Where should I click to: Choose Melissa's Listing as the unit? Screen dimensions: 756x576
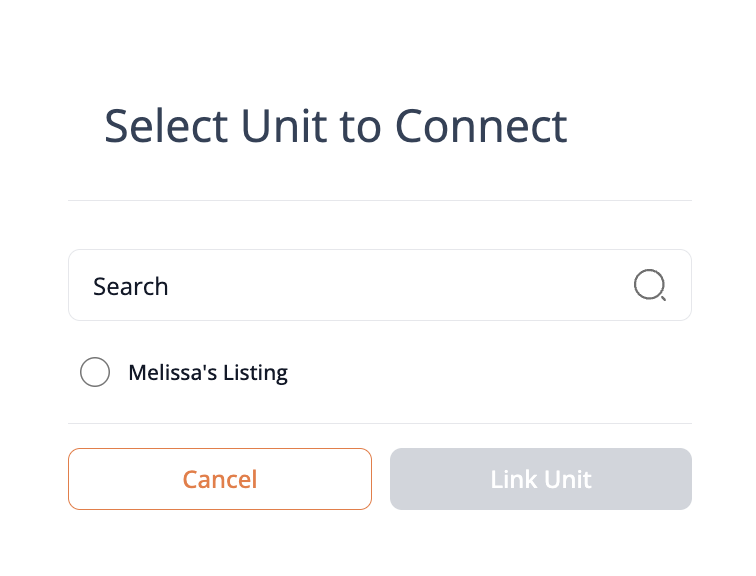(x=95, y=373)
